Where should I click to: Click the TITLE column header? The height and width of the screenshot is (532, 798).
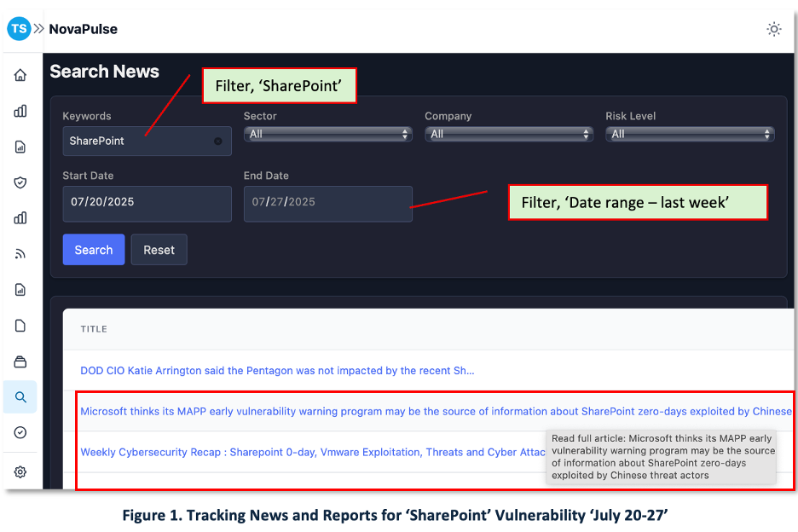[x=94, y=329]
